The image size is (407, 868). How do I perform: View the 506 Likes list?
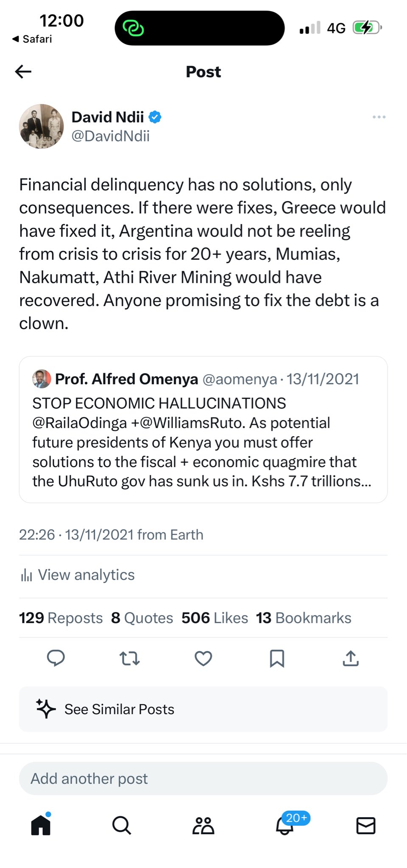(215, 618)
